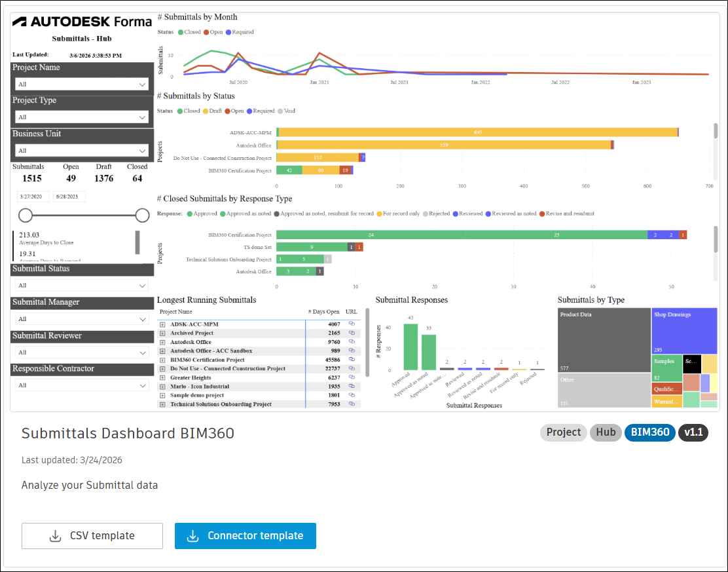Image resolution: width=728 pixels, height=572 pixels.
Task: Select Shop Drawings tile in treemap
Action: [x=684, y=331]
